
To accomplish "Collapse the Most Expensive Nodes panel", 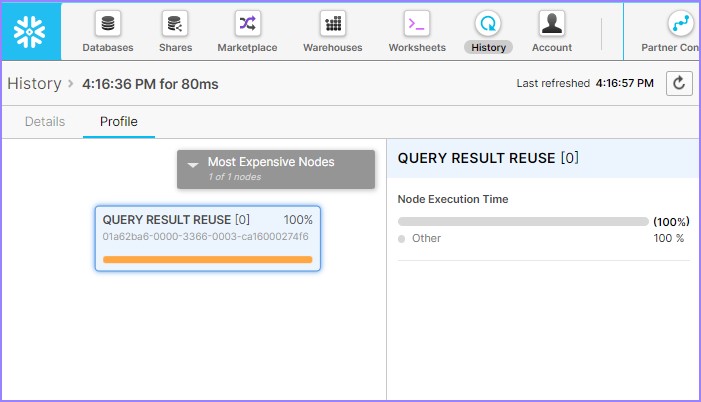I will tap(194, 163).
